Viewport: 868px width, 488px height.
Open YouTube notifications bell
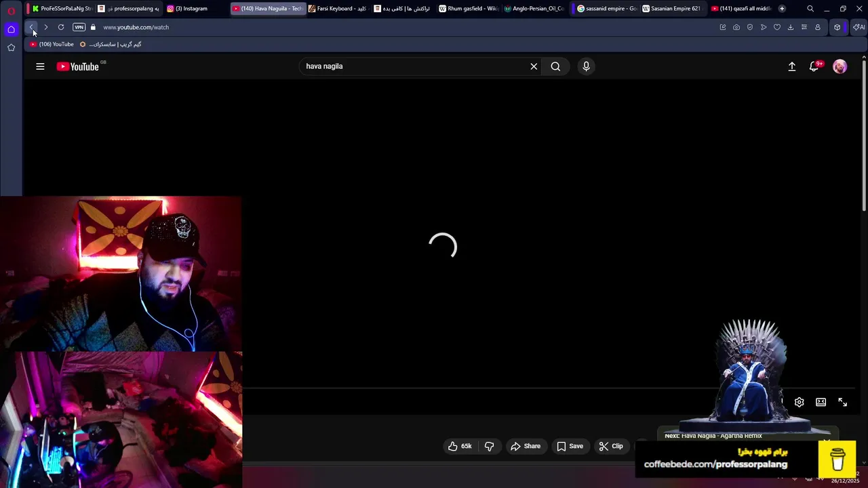point(814,66)
